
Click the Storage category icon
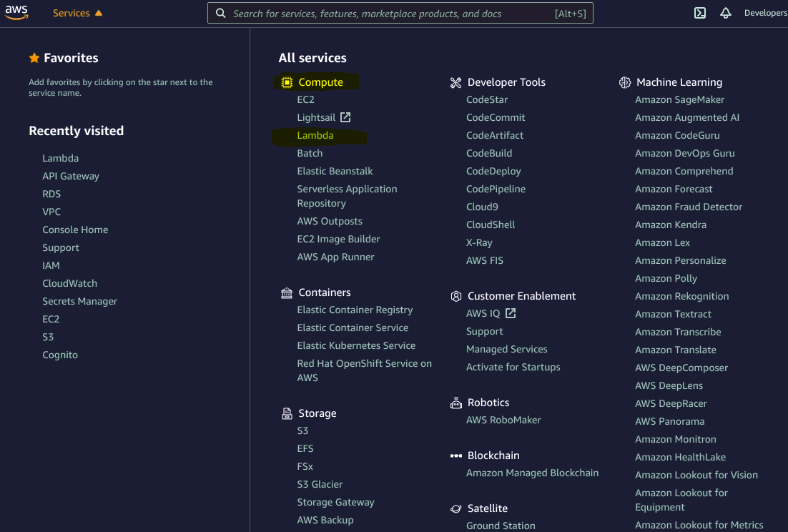tap(287, 413)
